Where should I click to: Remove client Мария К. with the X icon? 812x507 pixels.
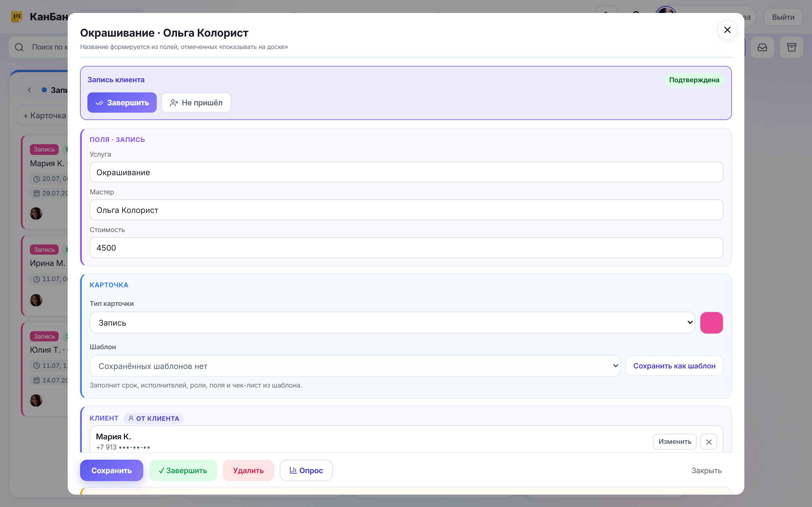[709, 442]
